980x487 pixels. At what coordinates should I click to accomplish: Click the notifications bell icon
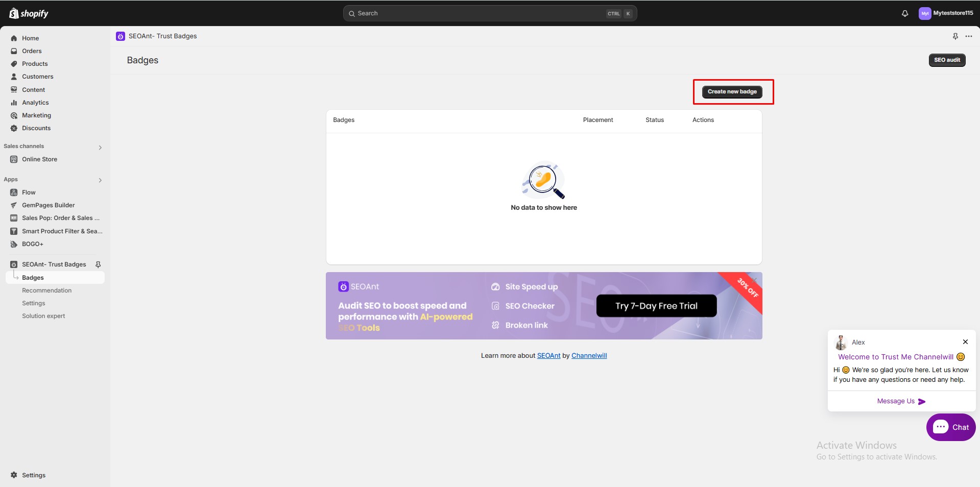tap(904, 14)
